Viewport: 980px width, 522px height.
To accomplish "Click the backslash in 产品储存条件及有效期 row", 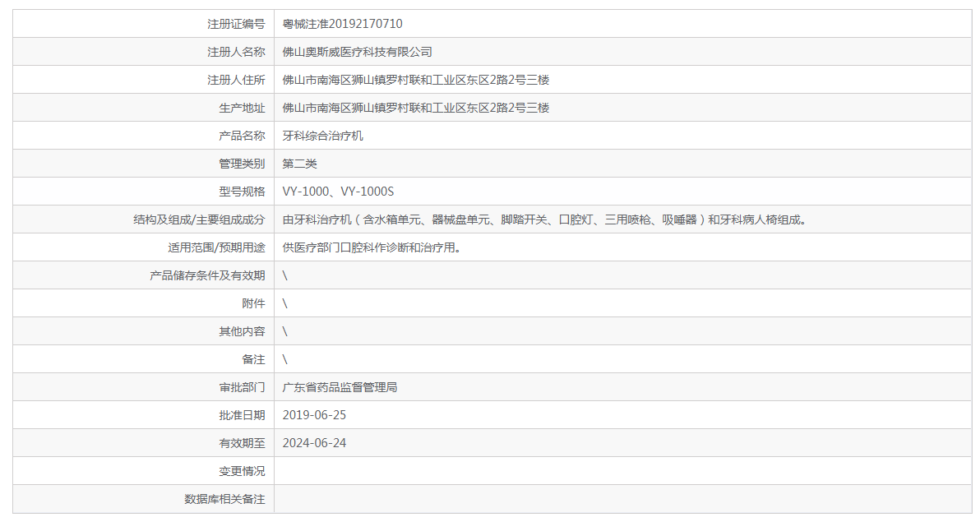I will [x=285, y=275].
